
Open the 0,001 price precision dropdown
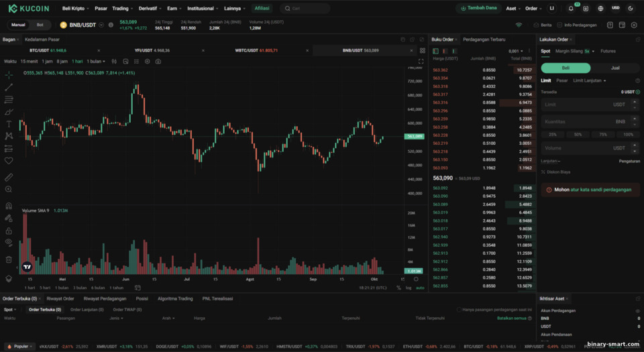click(515, 51)
